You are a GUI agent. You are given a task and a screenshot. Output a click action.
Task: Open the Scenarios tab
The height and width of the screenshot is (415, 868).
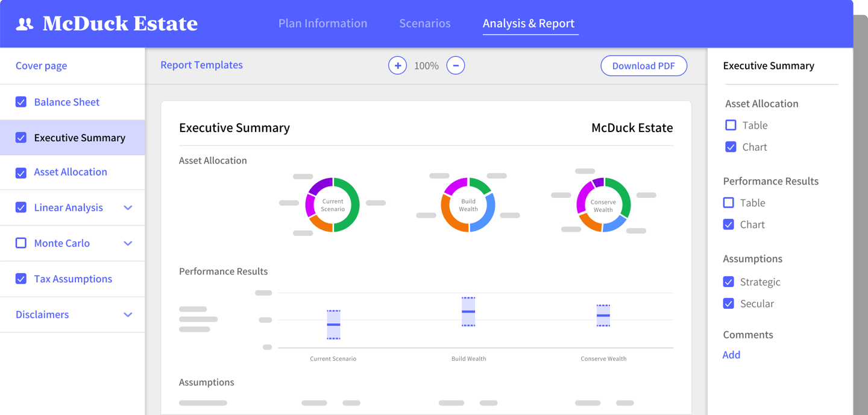[x=425, y=23]
